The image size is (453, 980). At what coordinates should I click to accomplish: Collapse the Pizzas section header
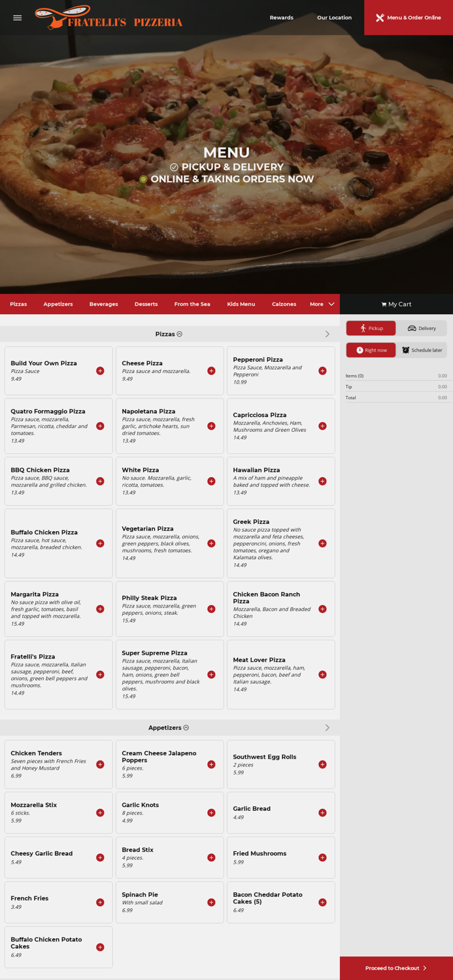point(169,334)
